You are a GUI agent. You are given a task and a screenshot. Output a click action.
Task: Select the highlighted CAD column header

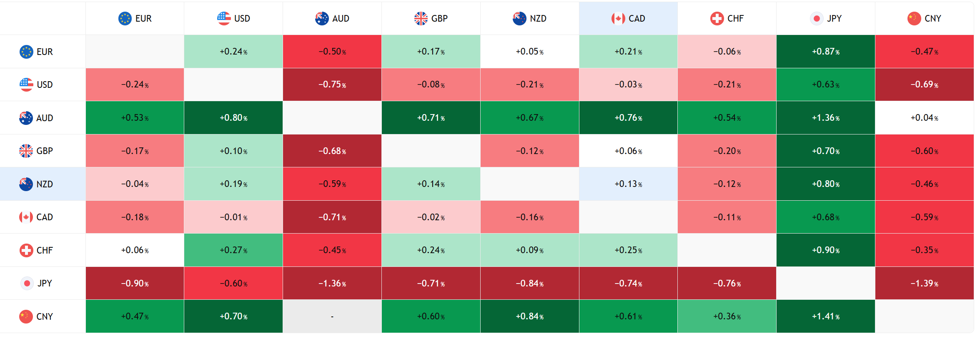coord(628,18)
